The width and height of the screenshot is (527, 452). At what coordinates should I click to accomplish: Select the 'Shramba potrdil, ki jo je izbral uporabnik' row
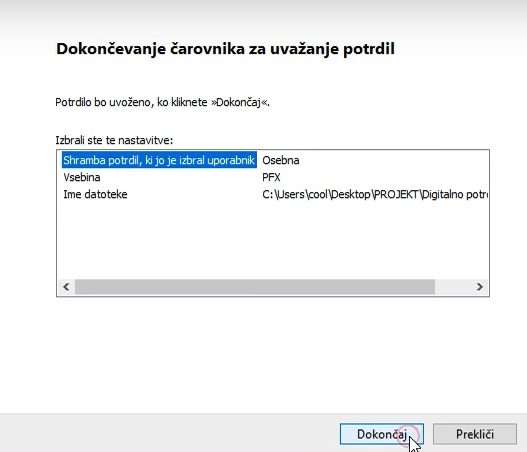click(x=159, y=160)
